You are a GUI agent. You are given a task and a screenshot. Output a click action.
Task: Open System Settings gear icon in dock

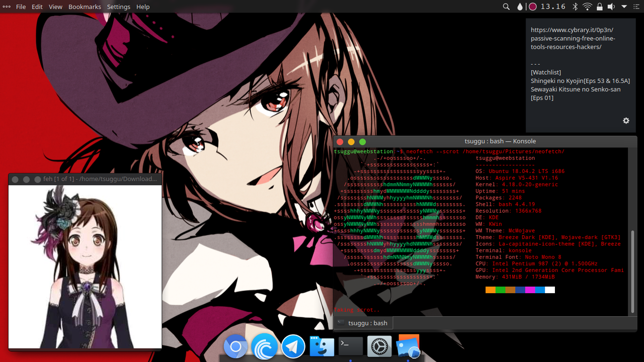tap(379, 346)
